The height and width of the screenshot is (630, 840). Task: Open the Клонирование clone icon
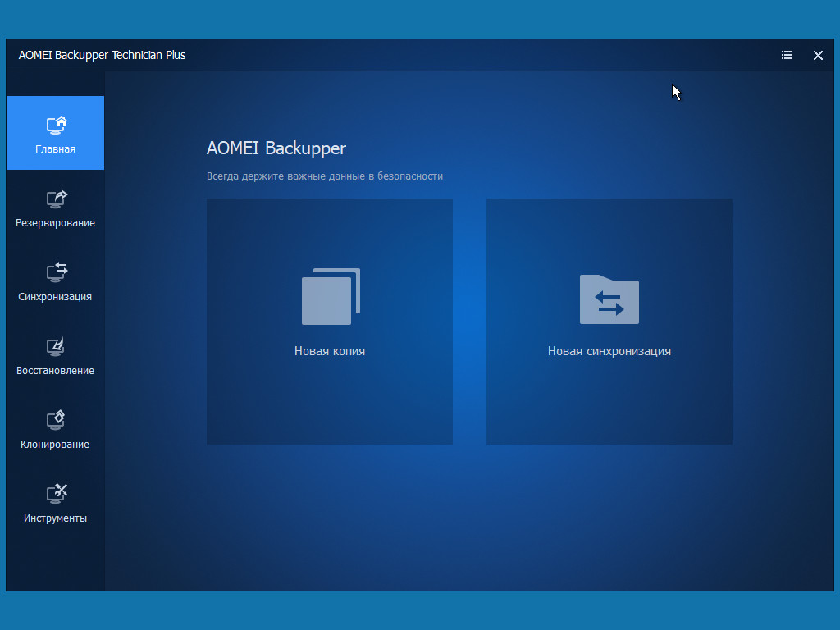(x=56, y=420)
